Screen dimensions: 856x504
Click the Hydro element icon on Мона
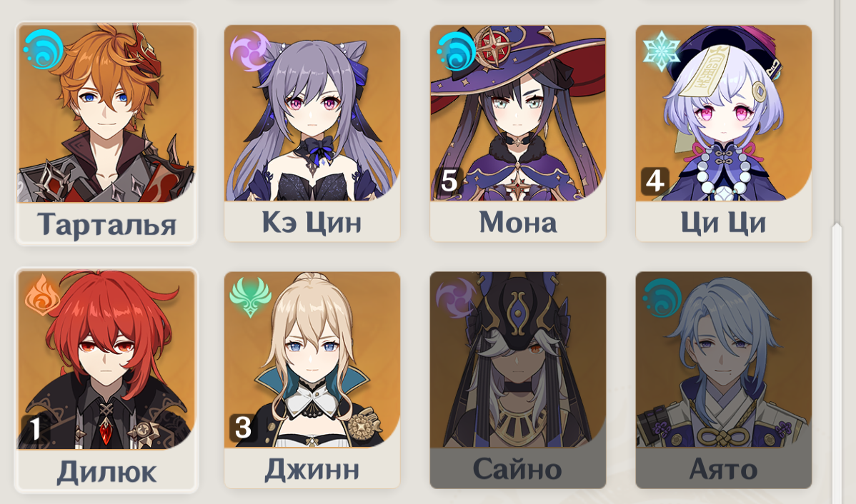click(456, 51)
